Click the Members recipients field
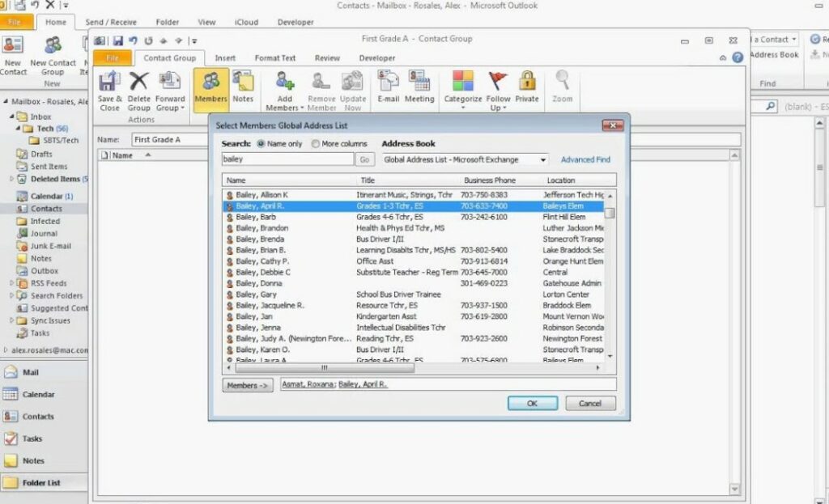The image size is (829, 504). pyautogui.click(x=448, y=384)
